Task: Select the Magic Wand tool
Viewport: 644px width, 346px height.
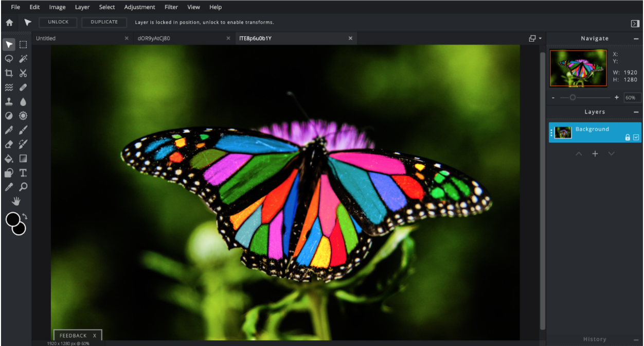Action: click(23, 59)
